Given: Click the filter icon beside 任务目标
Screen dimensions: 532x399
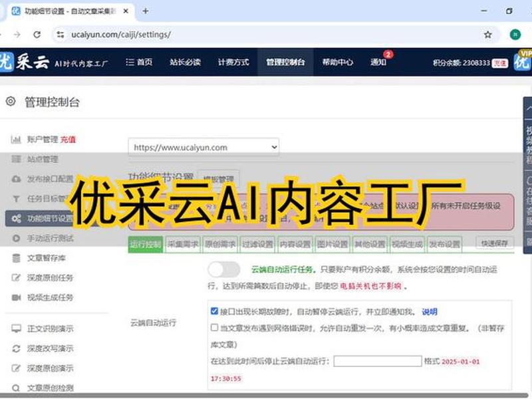Looking at the screenshot, I should [16, 199].
